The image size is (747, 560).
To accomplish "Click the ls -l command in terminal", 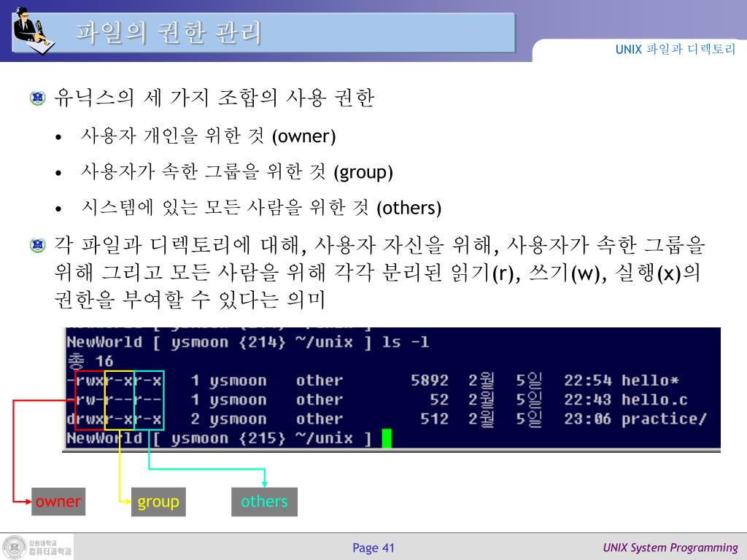I will coord(406,342).
